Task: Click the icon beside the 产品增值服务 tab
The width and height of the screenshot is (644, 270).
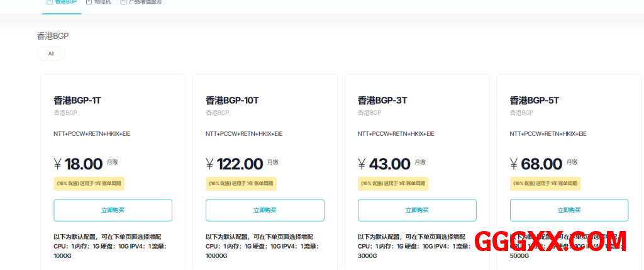Action: tap(123, 2)
